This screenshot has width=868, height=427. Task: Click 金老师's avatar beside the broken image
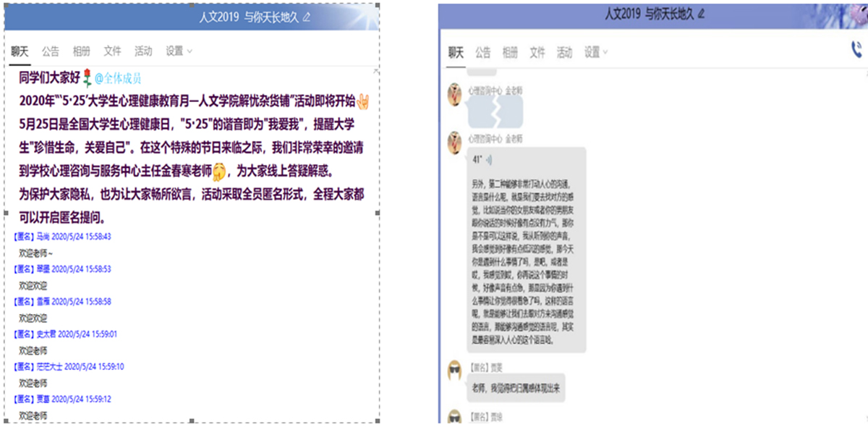tap(455, 94)
